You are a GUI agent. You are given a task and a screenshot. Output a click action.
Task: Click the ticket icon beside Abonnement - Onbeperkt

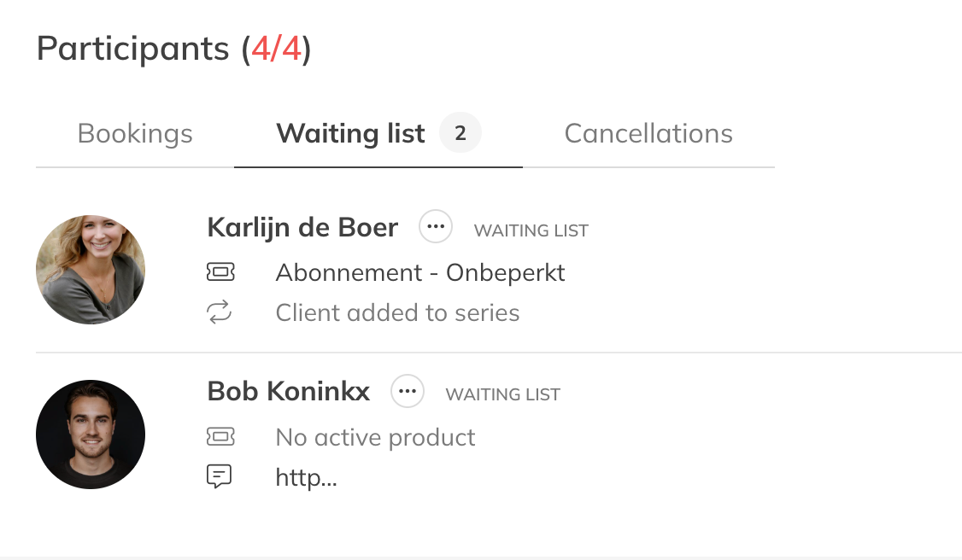click(x=220, y=273)
